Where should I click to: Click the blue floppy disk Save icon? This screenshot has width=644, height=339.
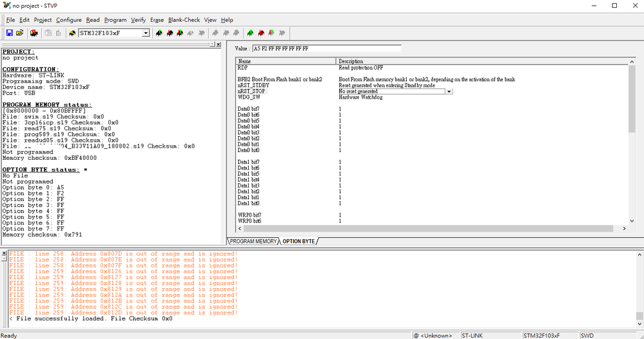(x=10, y=33)
